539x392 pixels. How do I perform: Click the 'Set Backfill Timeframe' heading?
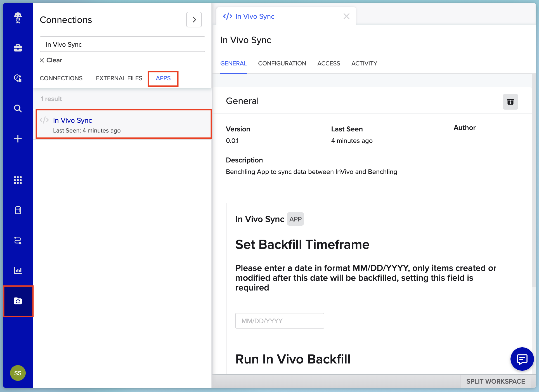(302, 244)
